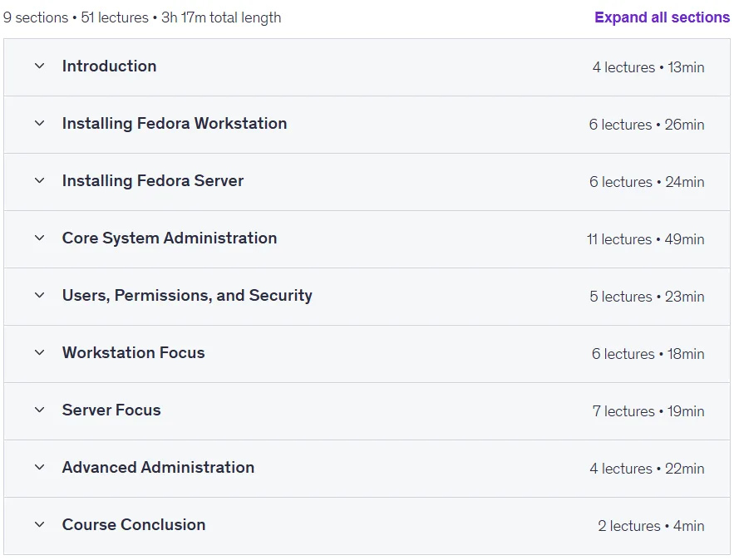Image resolution: width=734 pixels, height=560 pixels.
Task: Expand Server Focus section chevron
Action: click(40, 410)
